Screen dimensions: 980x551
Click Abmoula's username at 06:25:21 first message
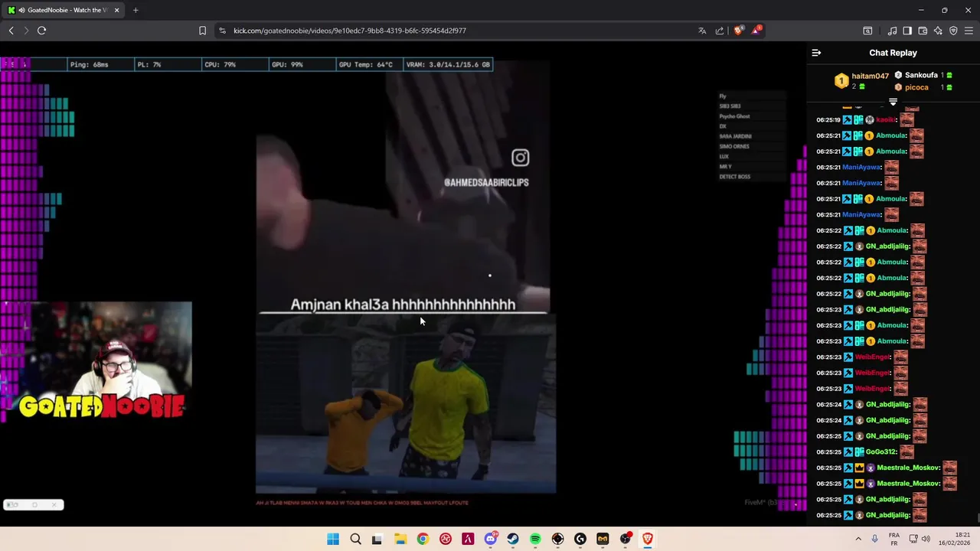[x=892, y=135]
